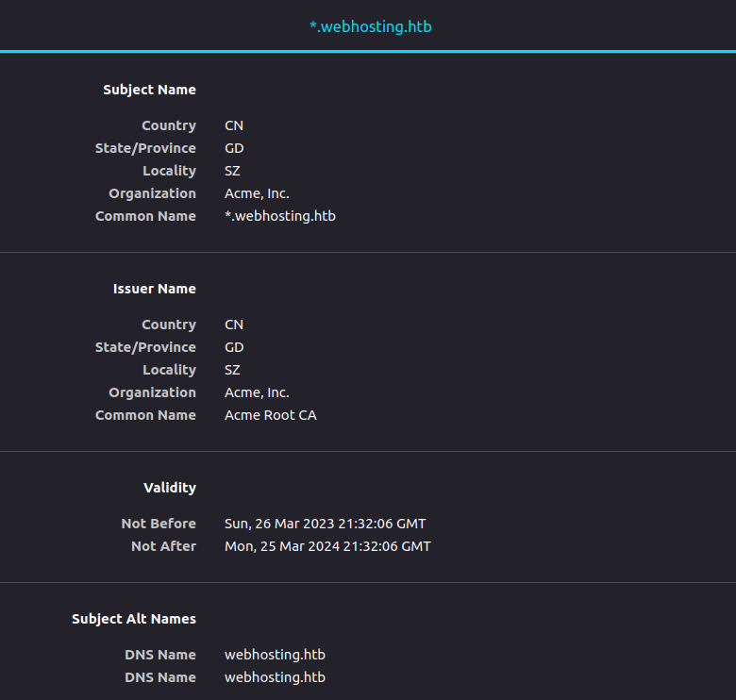Screen dimensions: 736x700
Task: Click the Not After field label
Action: click(163, 546)
